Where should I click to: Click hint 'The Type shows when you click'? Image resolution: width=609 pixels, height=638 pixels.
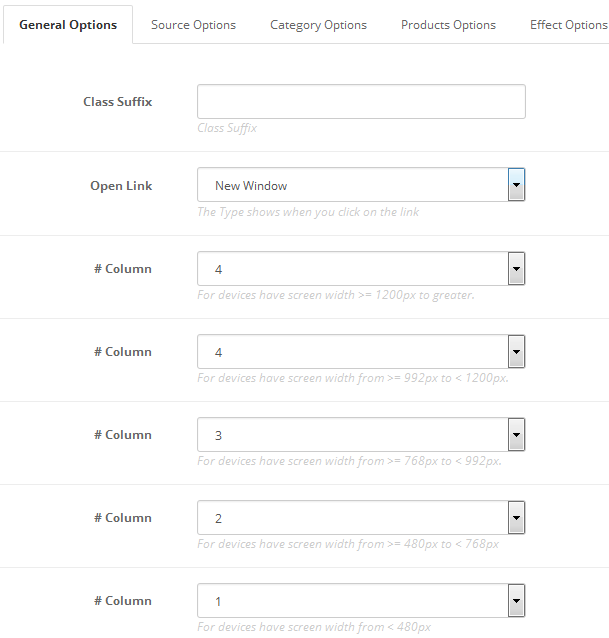tap(308, 212)
